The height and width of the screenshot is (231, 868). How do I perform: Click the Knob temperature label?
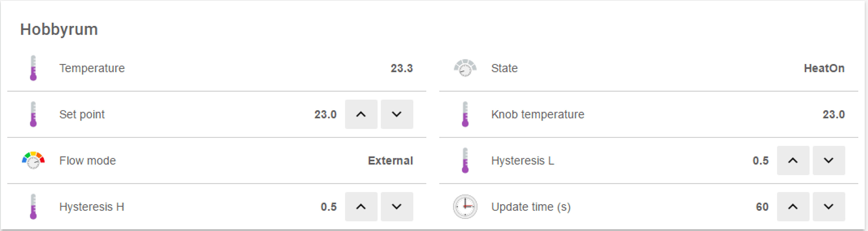coord(537,114)
